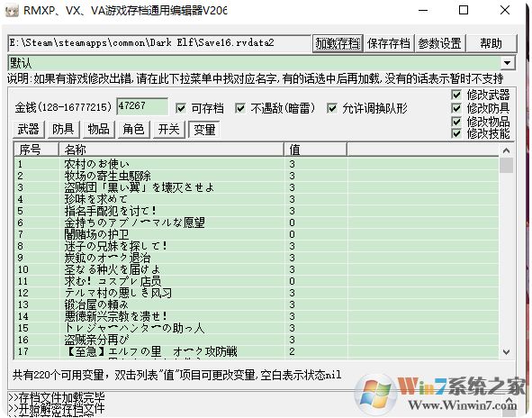532x418 pixels.
Task: Click the 帮助 button
Action: click(491, 43)
